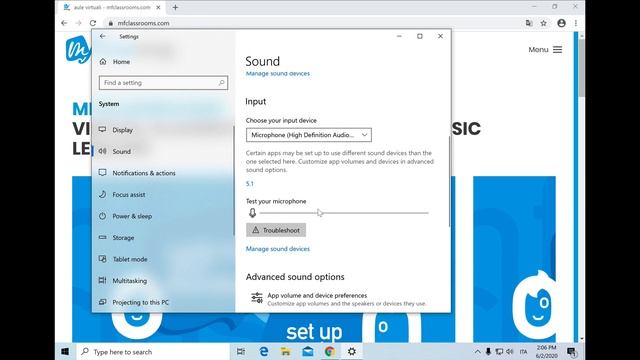The height and width of the screenshot is (360, 640).
Task: Click the translate page icon in Chrome
Action: (529, 23)
